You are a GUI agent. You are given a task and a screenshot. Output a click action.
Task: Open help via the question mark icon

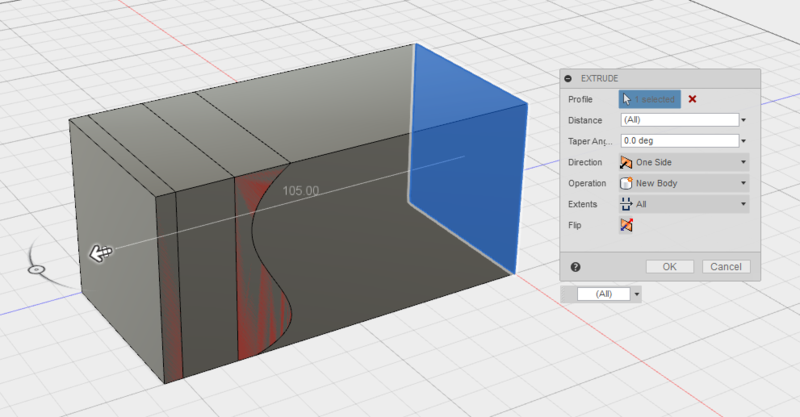coord(576,267)
